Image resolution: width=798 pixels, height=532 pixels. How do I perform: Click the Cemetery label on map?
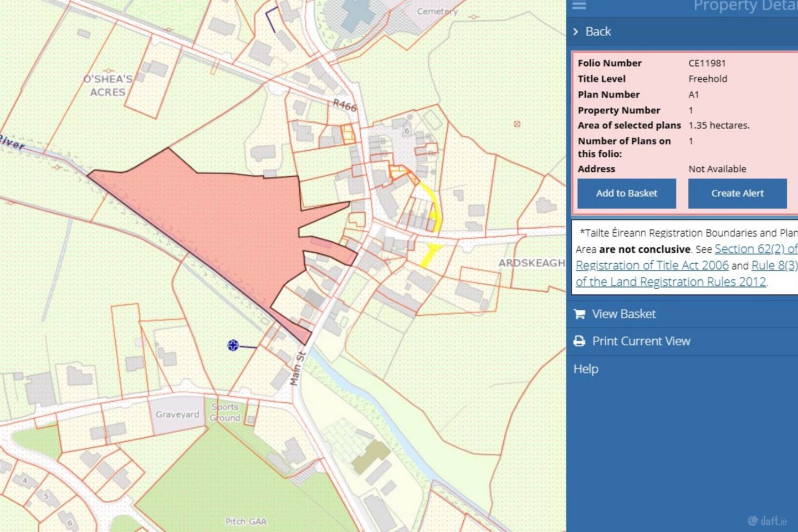click(437, 11)
